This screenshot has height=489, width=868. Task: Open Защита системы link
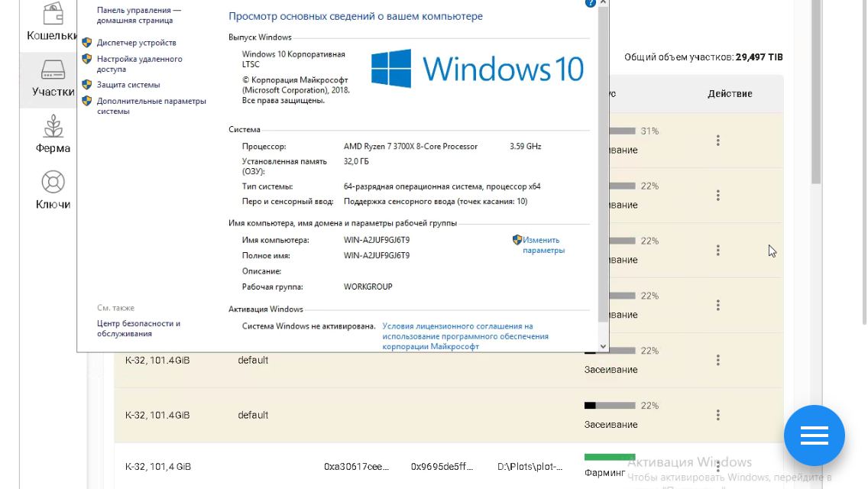pyautogui.click(x=128, y=85)
